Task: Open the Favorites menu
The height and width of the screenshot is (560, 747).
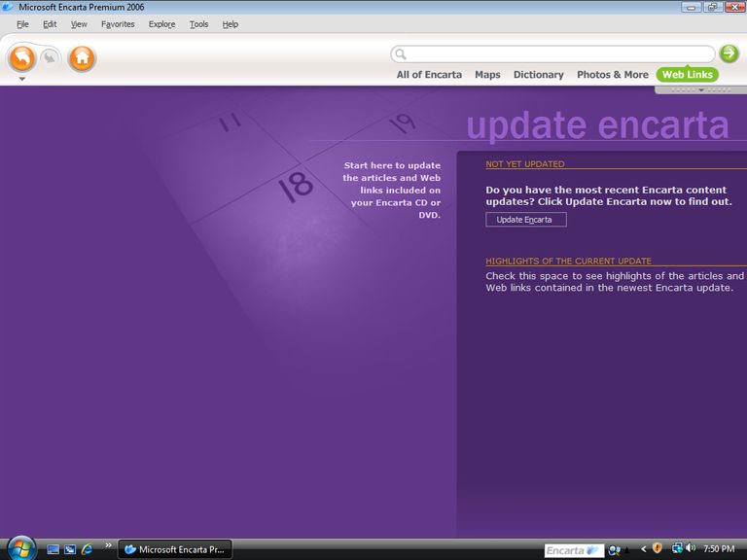Action: [x=118, y=24]
